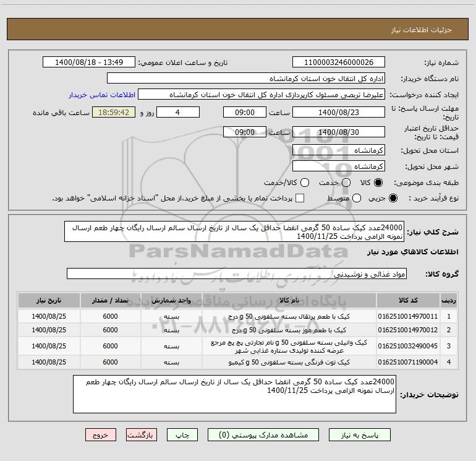
Task: Select the متوسط purchase type radio
Action: point(357,198)
